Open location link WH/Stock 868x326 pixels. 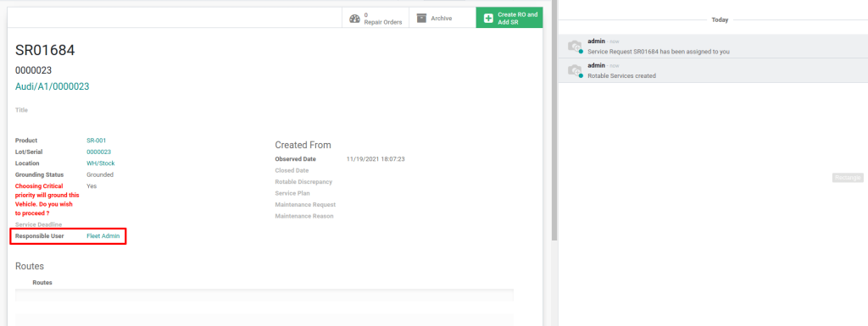101,163
